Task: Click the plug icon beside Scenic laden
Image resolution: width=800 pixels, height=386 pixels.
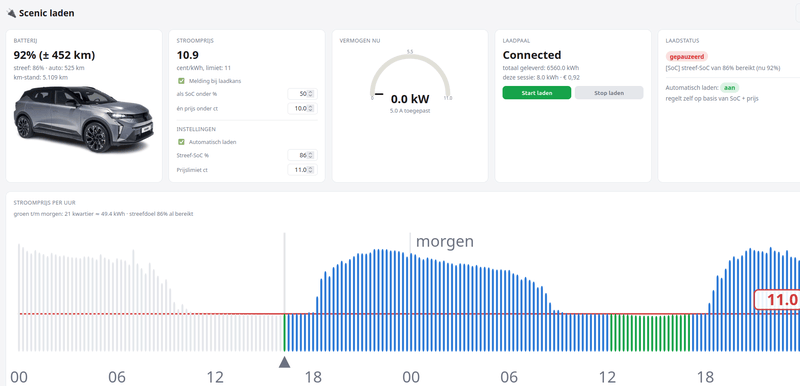Action: tap(11, 14)
